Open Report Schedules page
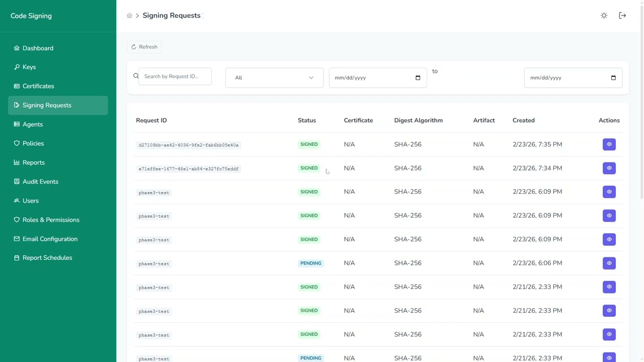 (x=58, y=258)
